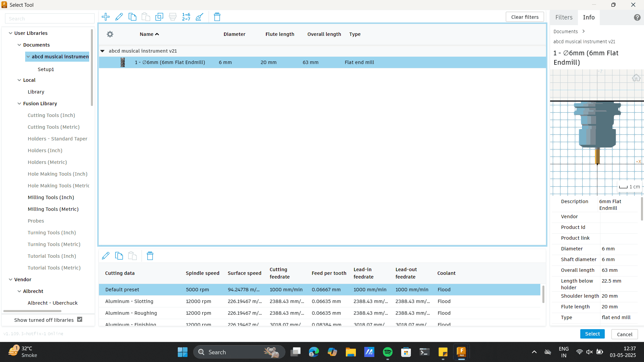Select the Local Library item

(x=36, y=92)
